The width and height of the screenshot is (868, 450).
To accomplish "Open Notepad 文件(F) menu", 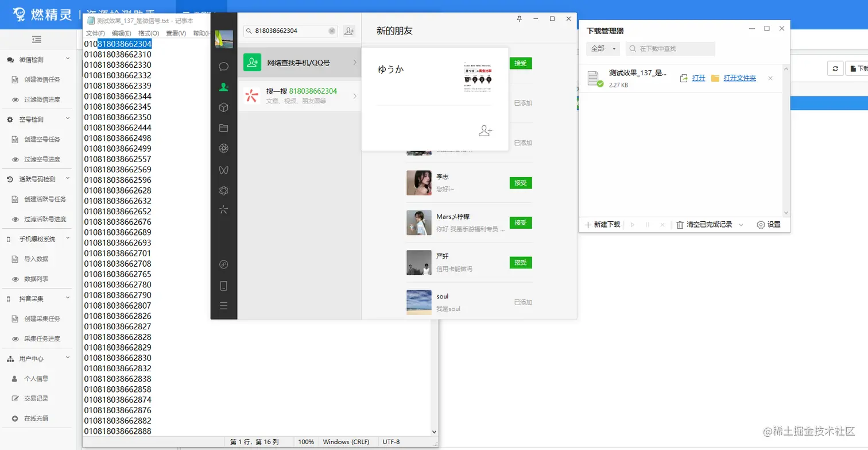I will click(95, 33).
